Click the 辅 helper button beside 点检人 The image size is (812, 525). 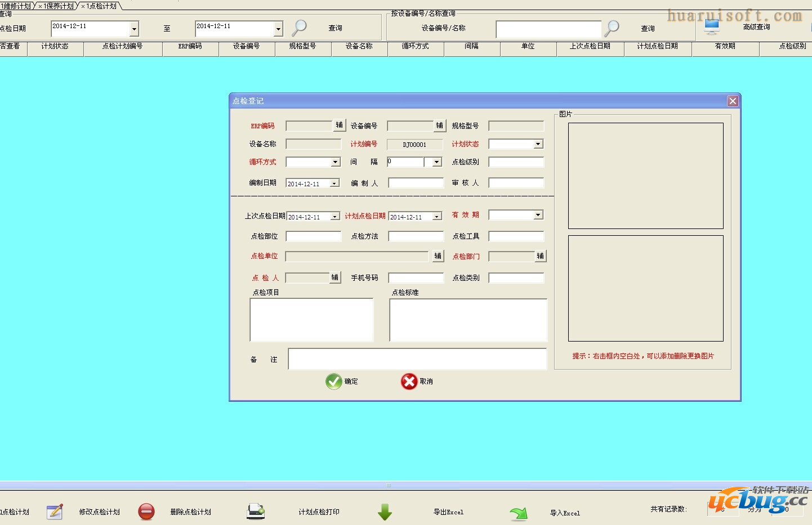[335, 277]
